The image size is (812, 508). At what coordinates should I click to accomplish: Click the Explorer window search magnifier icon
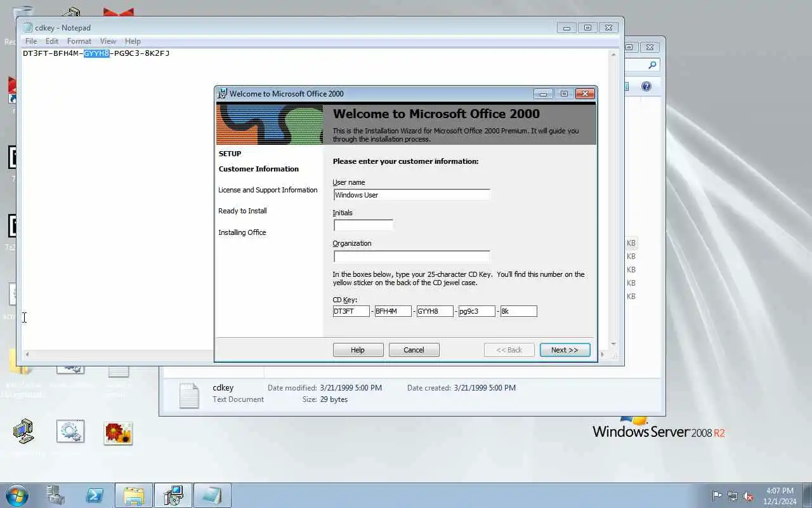(652, 65)
